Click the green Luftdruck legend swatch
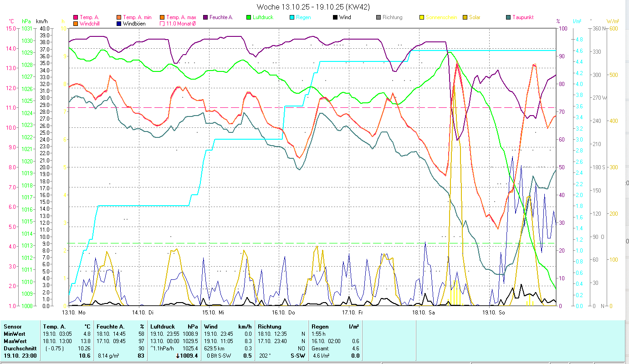Image resolution: width=629 pixels, height=364 pixels. (249, 17)
